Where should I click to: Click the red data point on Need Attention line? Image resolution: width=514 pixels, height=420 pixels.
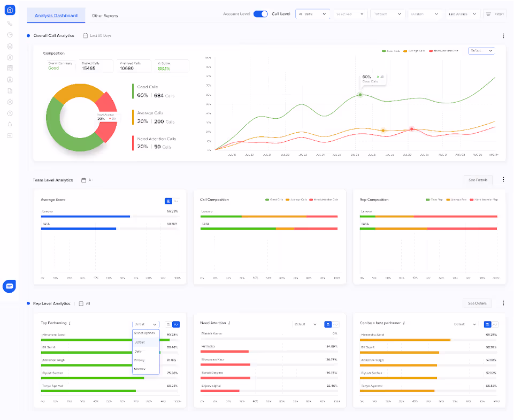coord(412,129)
